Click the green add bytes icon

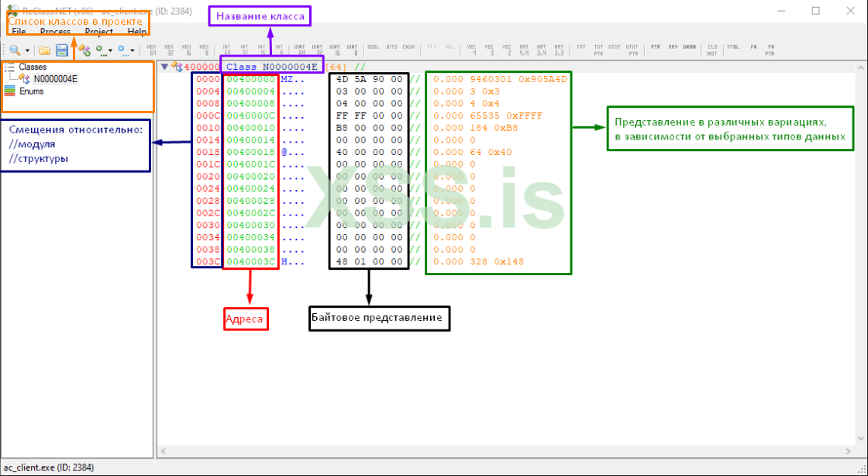pos(101,50)
